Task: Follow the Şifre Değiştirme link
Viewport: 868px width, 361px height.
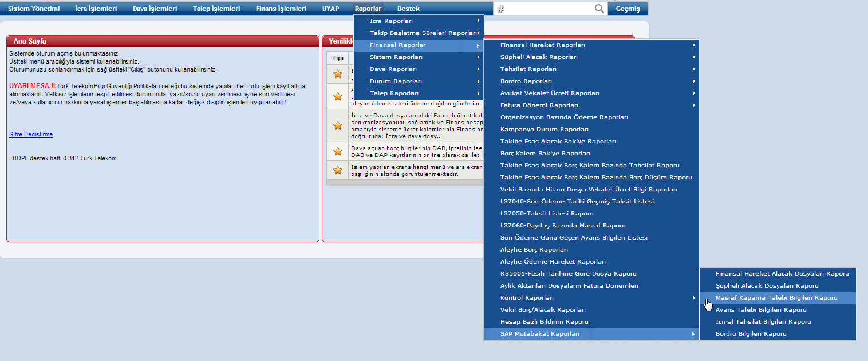Action: [31, 134]
